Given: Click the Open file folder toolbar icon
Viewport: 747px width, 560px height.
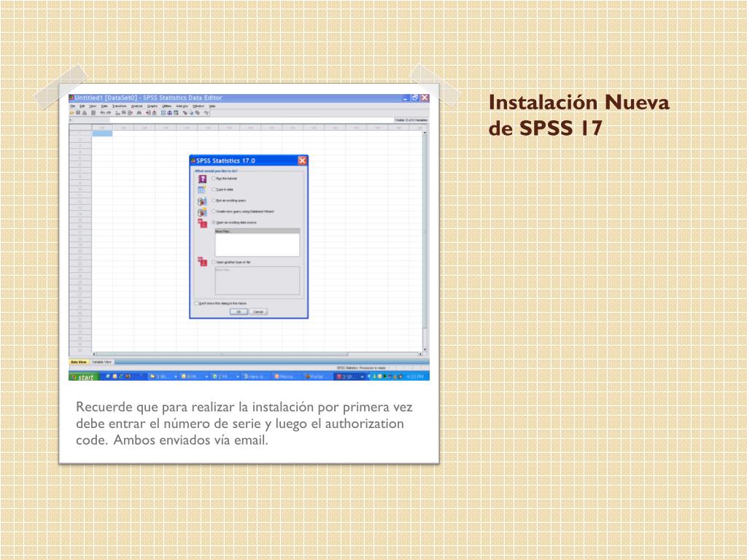Looking at the screenshot, I should tap(73, 113).
